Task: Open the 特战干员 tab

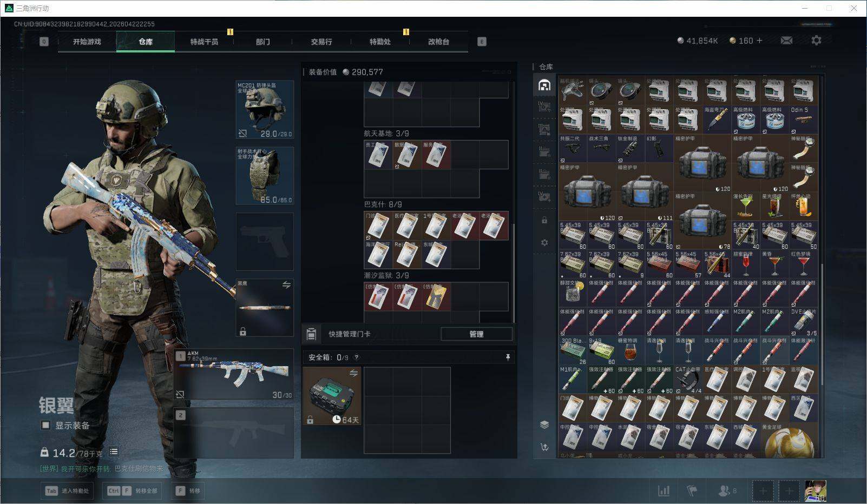Action: coord(204,42)
